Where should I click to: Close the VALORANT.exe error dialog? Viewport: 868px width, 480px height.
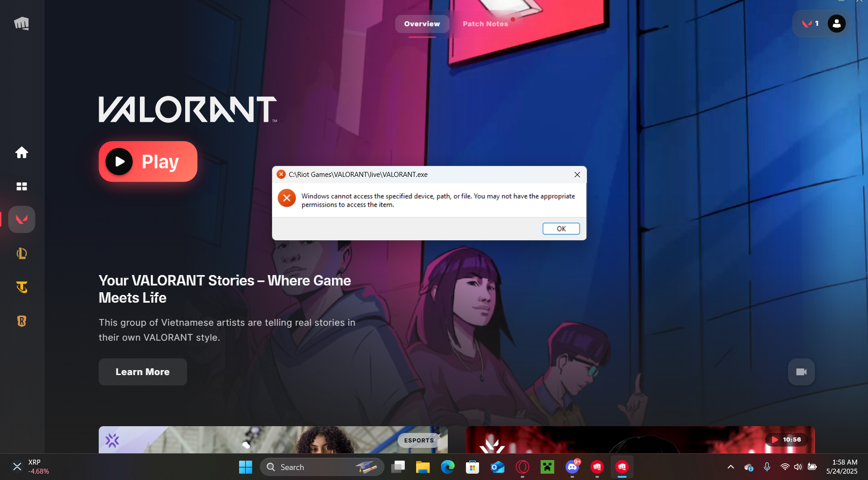point(577,175)
